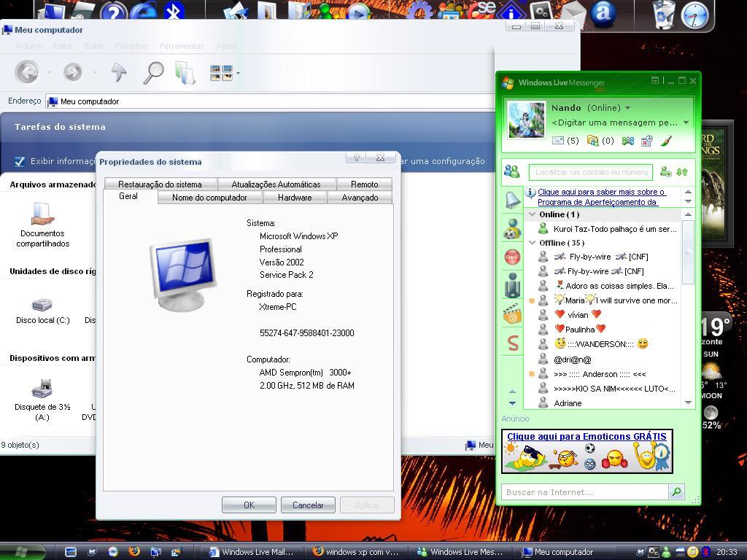This screenshot has height=560, width=747.
Task: Switch to the Hardware tab
Action: coord(295,198)
